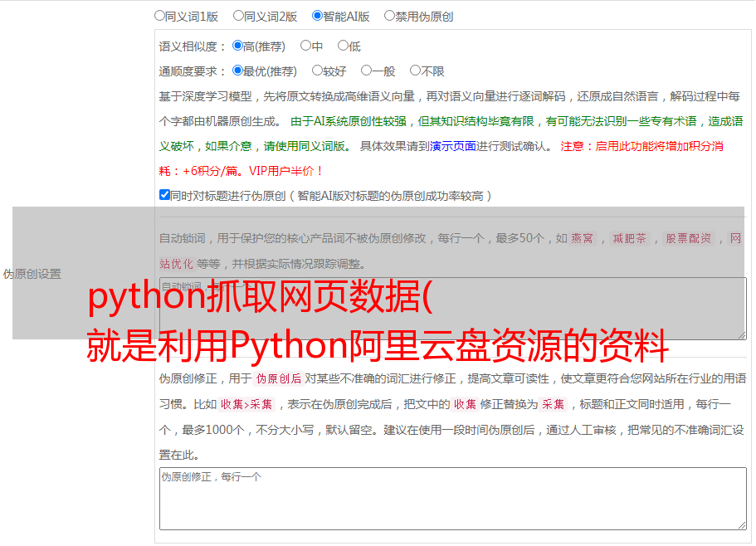
Task: Click the 股票配资 example keyword
Action: pyautogui.click(x=688, y=238)
